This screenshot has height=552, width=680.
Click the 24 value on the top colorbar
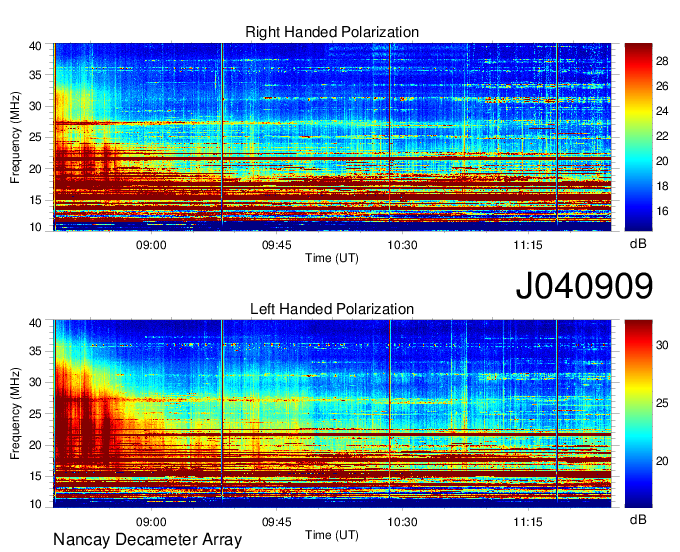click(662, 111)
